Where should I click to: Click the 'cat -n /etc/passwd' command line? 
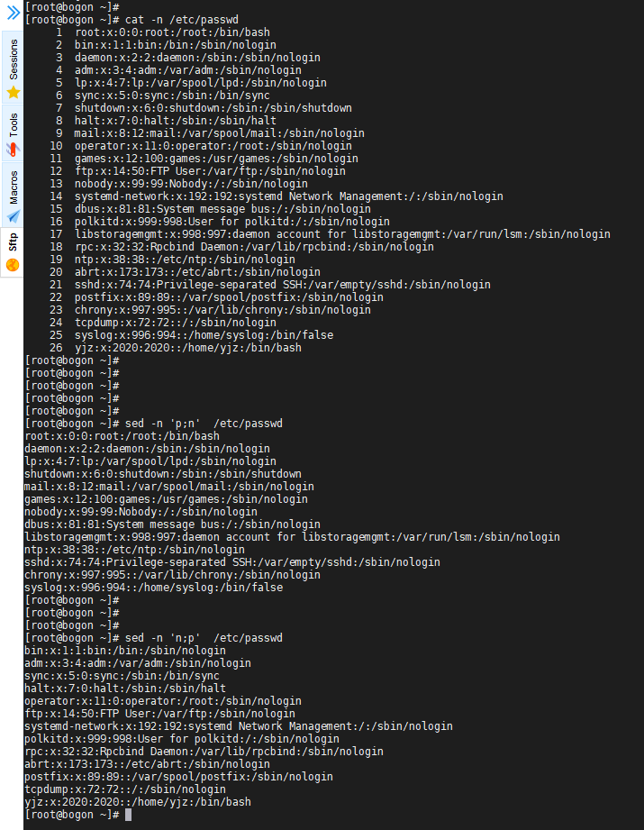182,20
